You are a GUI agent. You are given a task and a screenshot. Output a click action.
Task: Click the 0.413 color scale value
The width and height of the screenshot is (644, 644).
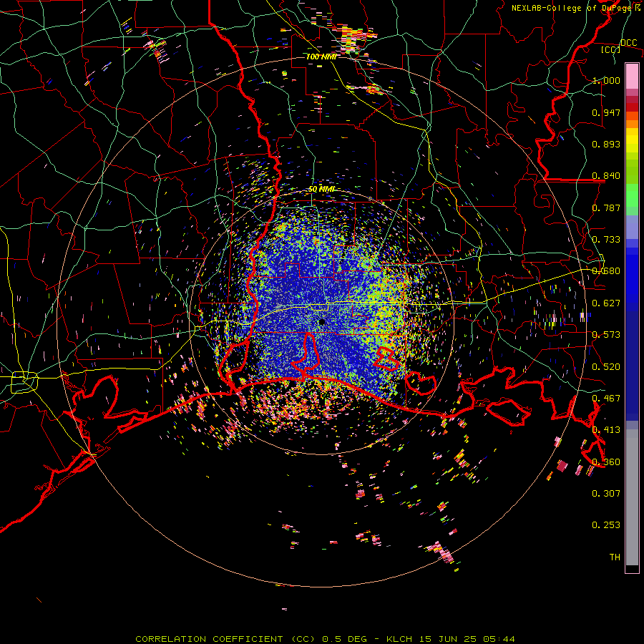click(x=606, y=430)
